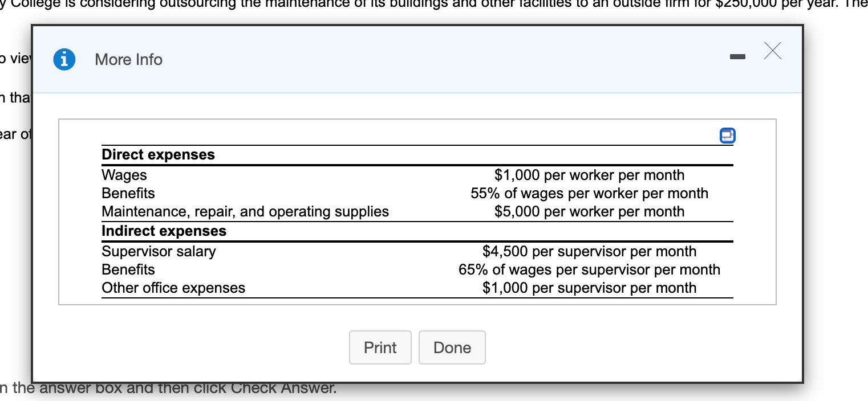Viewport: 868px width, 401px height.
Task: Click the Other office expenses row
Action: [x=173, y=288]
